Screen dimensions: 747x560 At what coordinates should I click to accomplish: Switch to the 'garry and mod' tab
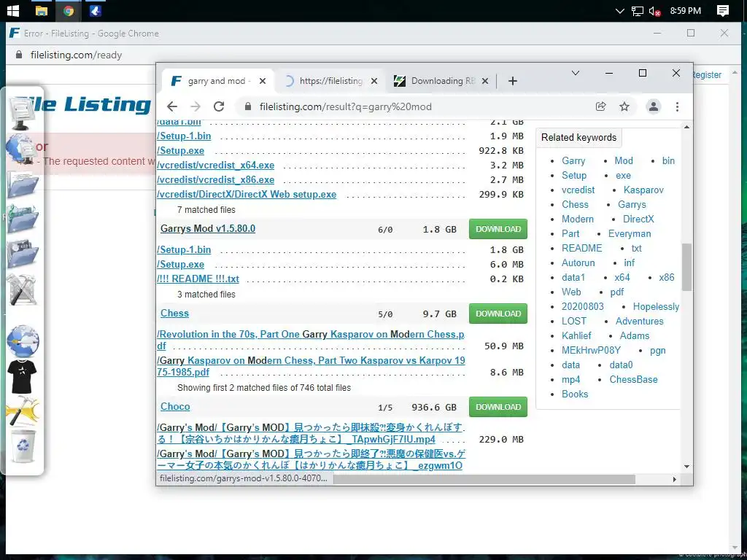[x=218, y=81]
